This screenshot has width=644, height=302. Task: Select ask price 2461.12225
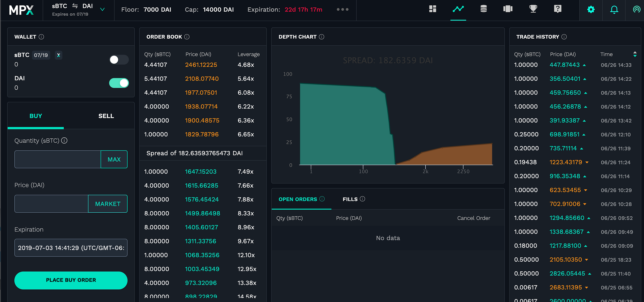pyautogui.click(x=201, y=65)
